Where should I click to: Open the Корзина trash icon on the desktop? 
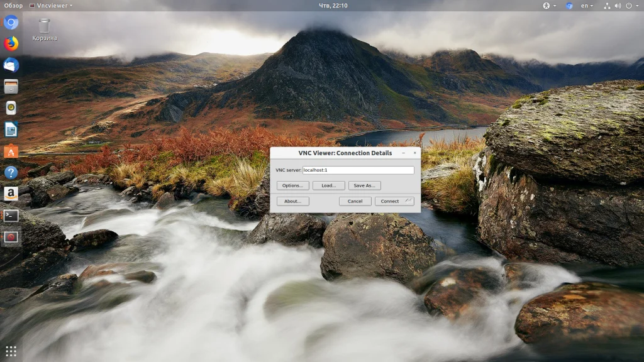[x=44, y=29]
